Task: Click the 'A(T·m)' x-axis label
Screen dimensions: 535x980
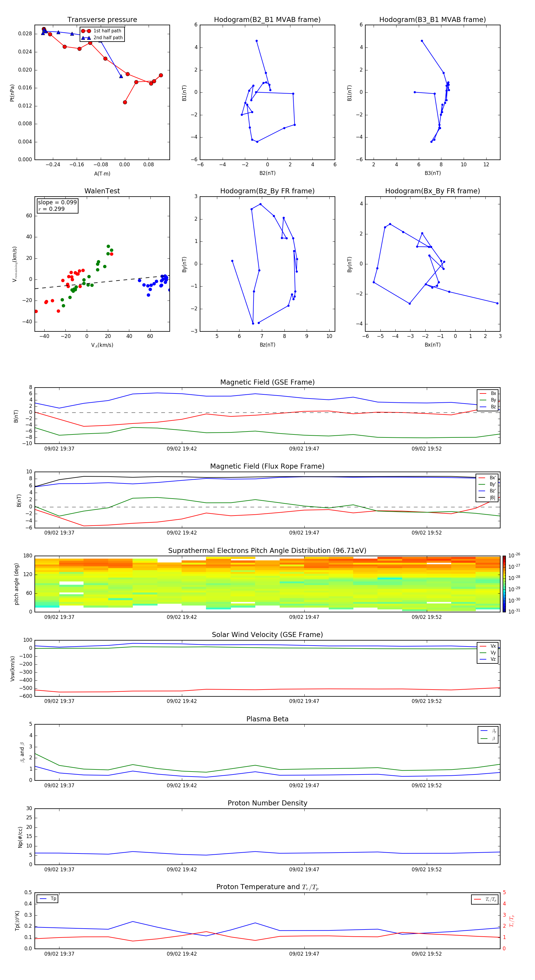Action: (x=102, y=173)
